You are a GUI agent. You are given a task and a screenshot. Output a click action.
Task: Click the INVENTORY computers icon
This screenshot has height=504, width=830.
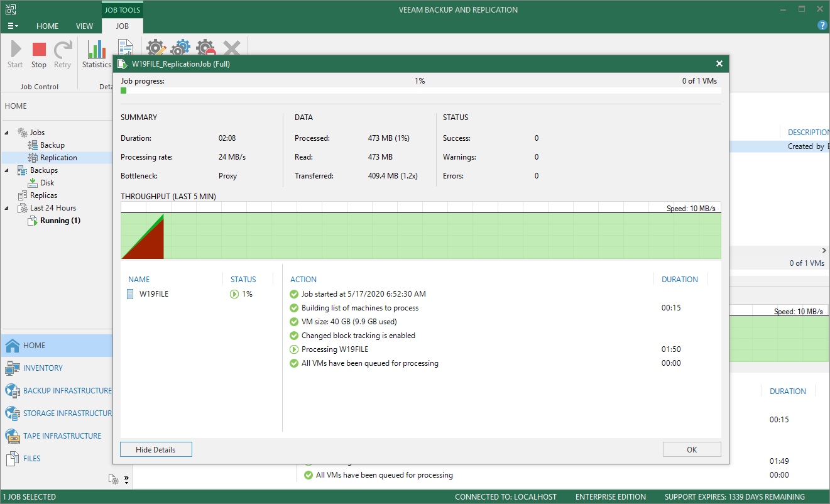(x=13, y=368)
